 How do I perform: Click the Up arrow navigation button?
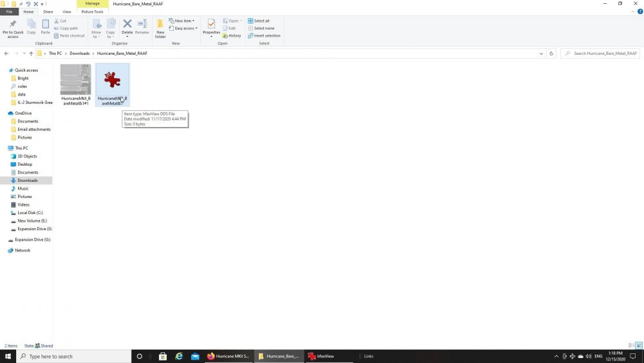(x=31, y=54)
